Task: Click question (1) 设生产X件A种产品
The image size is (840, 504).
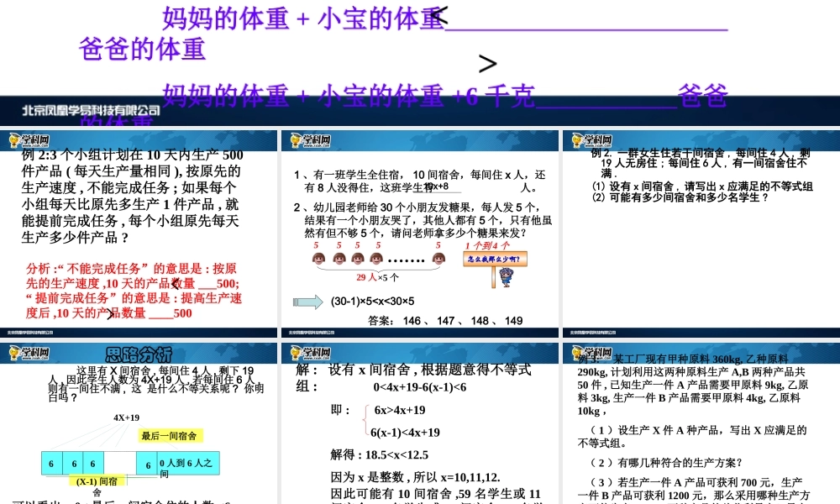Action: pos(691,437)
